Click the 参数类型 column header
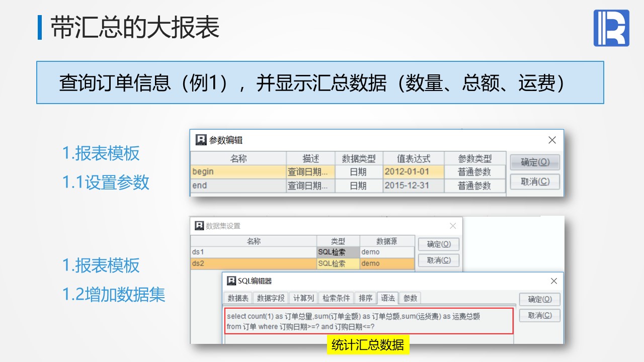Viewport: 644px width, 362px height. click(x=474, y=158)
